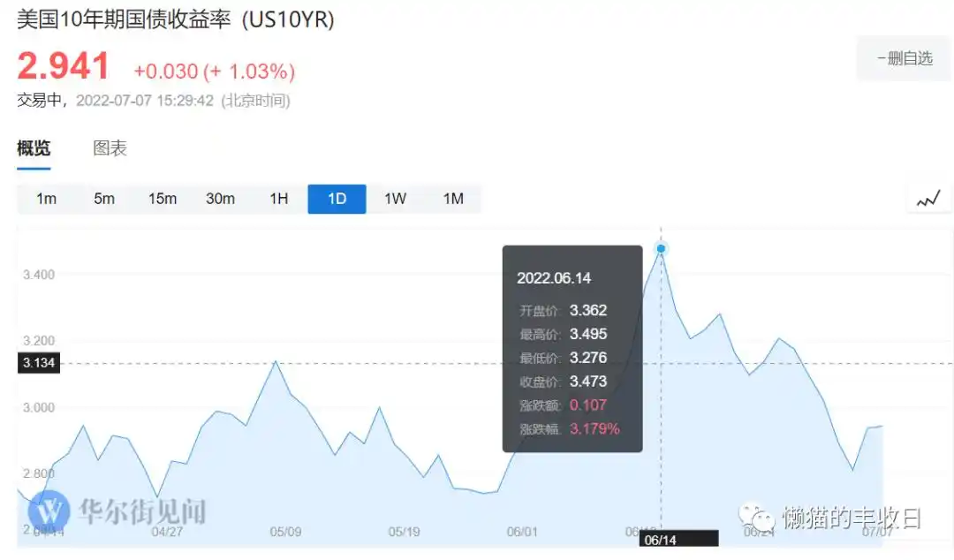
Task: Switch chart to 1H interval
Action: (279, 199)
